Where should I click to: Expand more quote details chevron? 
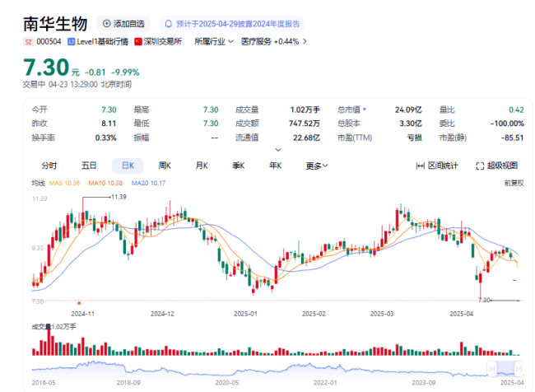point(277,150)
